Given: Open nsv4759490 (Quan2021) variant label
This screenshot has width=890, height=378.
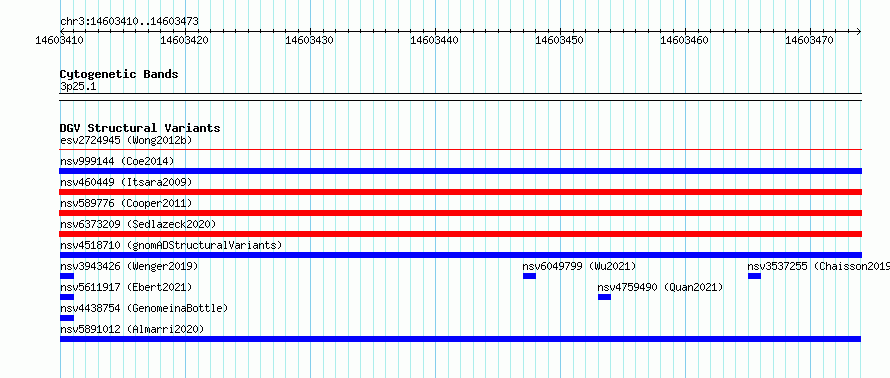Looking at the screenshot, I should point(661,287).
